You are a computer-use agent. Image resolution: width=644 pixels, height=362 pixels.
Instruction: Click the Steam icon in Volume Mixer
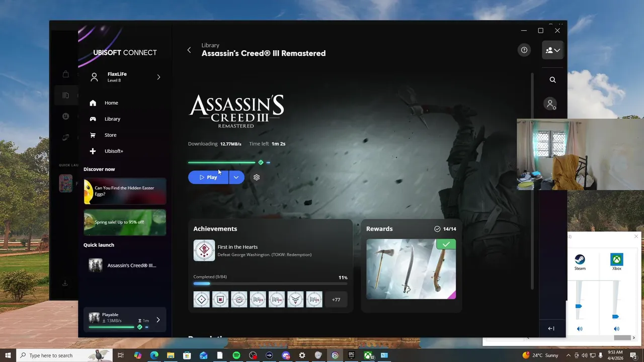[580, 259]
